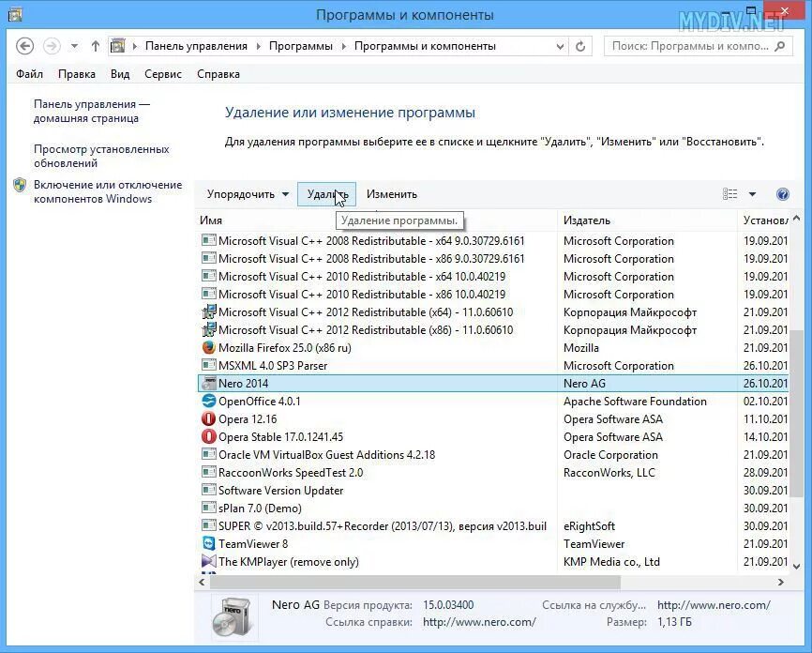Open the Вид menu
The image size is (812, 653).
click(120, 74)
